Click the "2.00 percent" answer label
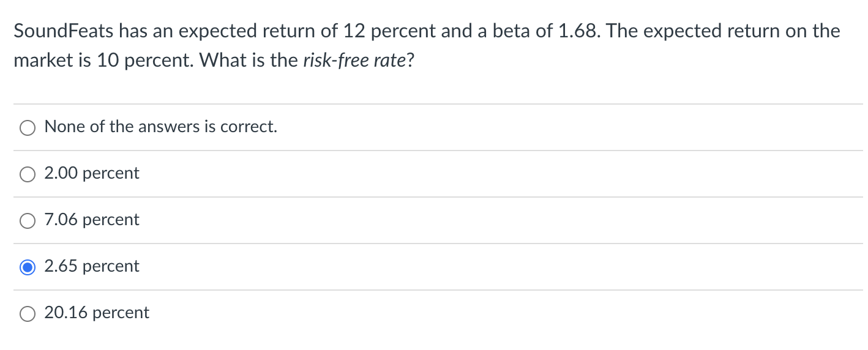 (x=92, y=173)
